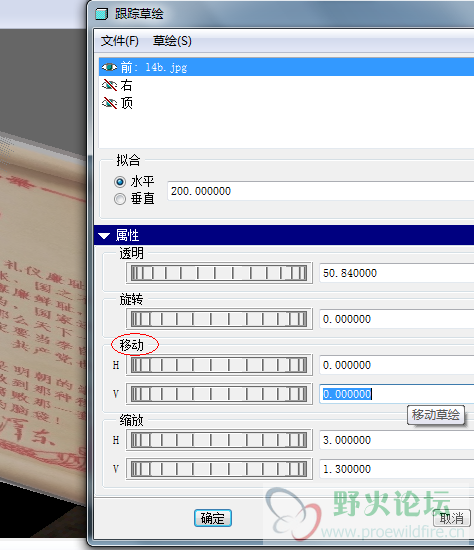Click the 移动 V slider
The width and height of the screenshot is (474, 550).
coord(219,394)
